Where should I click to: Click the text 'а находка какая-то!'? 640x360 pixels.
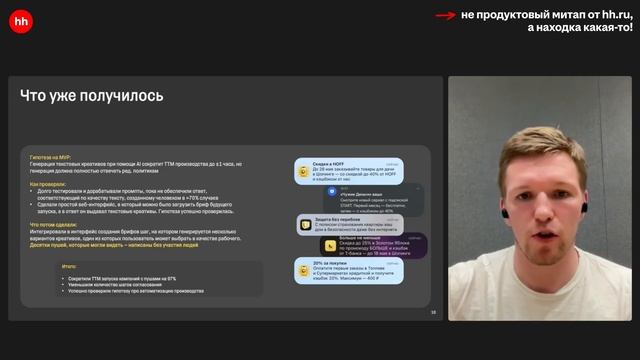point(580,28)
